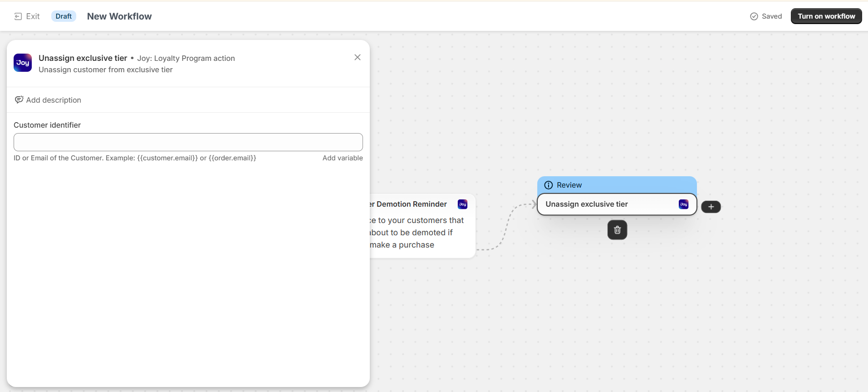Select the Demotion Reminder node title
Image resolution: width=868 pixels, height=392 pixels.
pos(411,204)
